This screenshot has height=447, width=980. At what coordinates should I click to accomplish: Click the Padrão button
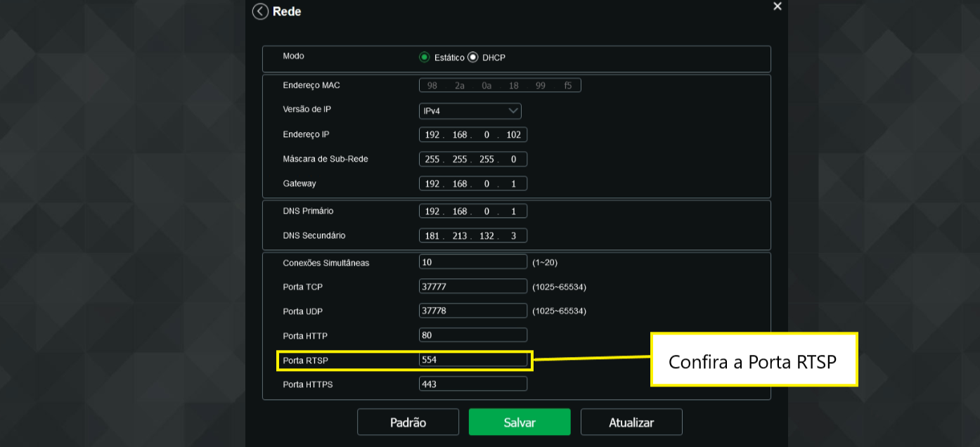tap(408, 422)
